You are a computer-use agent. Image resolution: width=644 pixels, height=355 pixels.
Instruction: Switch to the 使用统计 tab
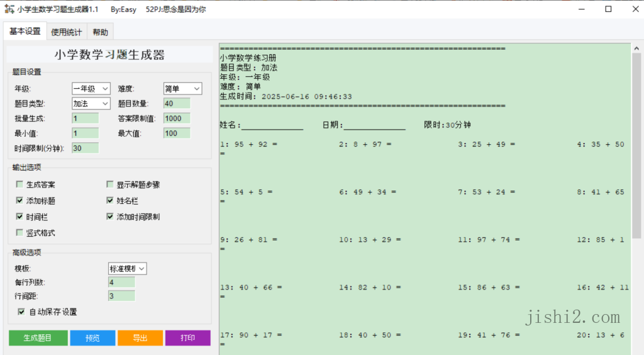click(x=66, y=32)
